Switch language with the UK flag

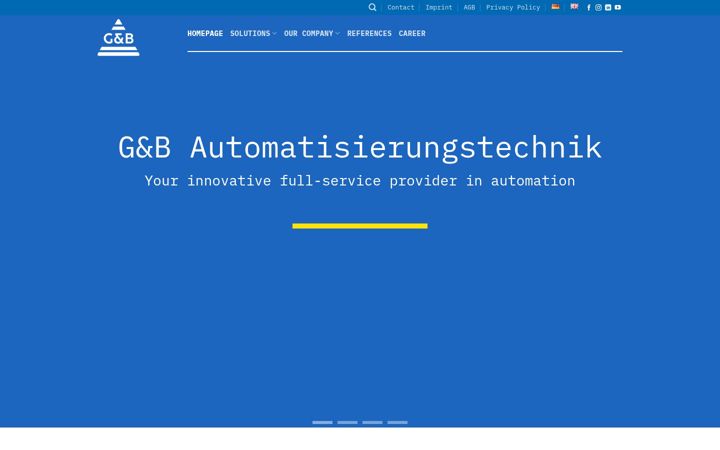[574, 7]
